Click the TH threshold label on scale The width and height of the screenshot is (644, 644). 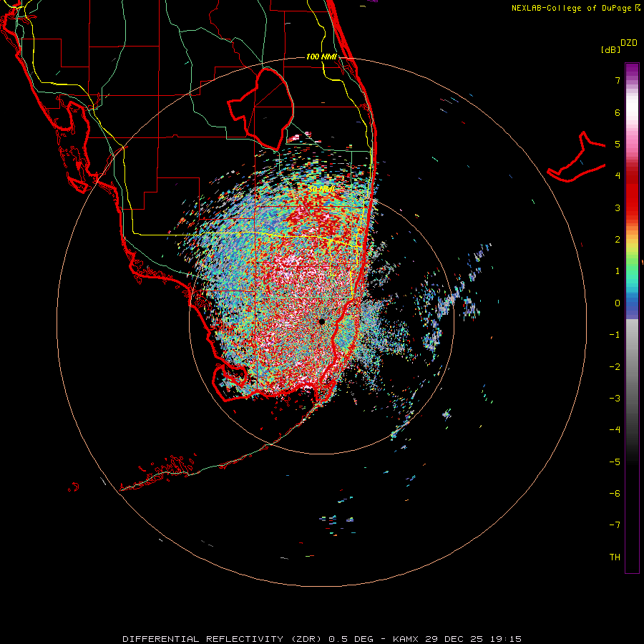(615, 557)
